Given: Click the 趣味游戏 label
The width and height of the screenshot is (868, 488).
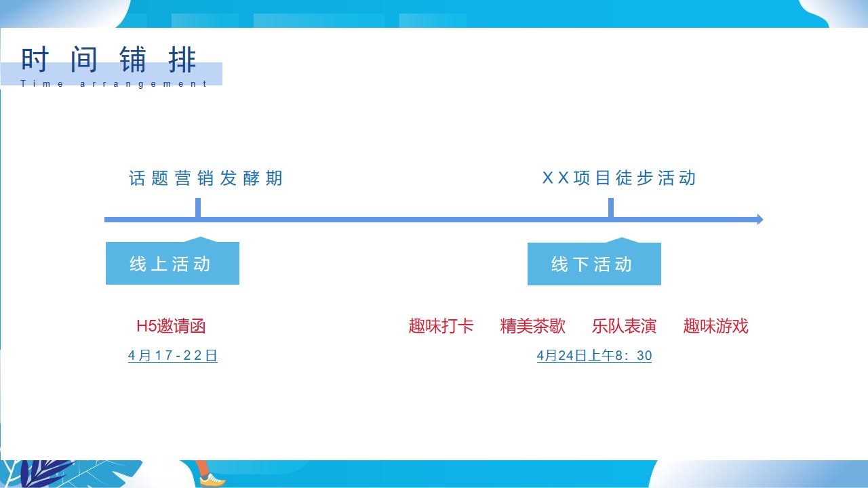Looking at the screenshot, I should (715, 326).
